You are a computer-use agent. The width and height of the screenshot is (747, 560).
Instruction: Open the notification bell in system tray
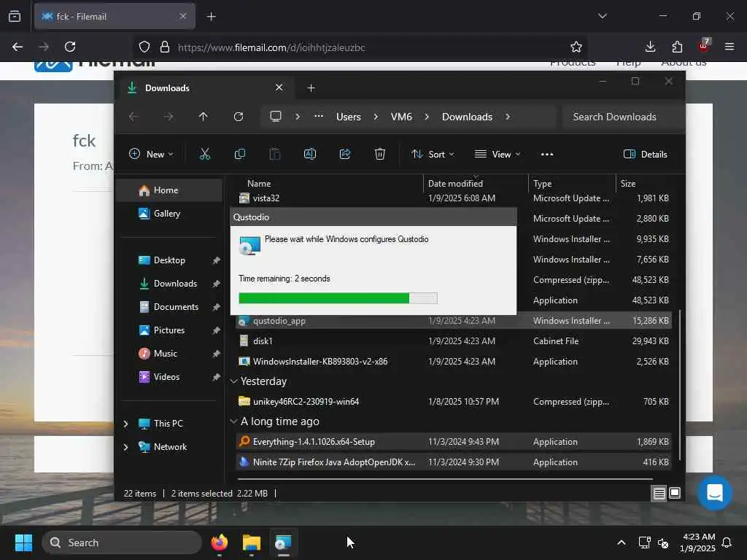pos(727,542)
